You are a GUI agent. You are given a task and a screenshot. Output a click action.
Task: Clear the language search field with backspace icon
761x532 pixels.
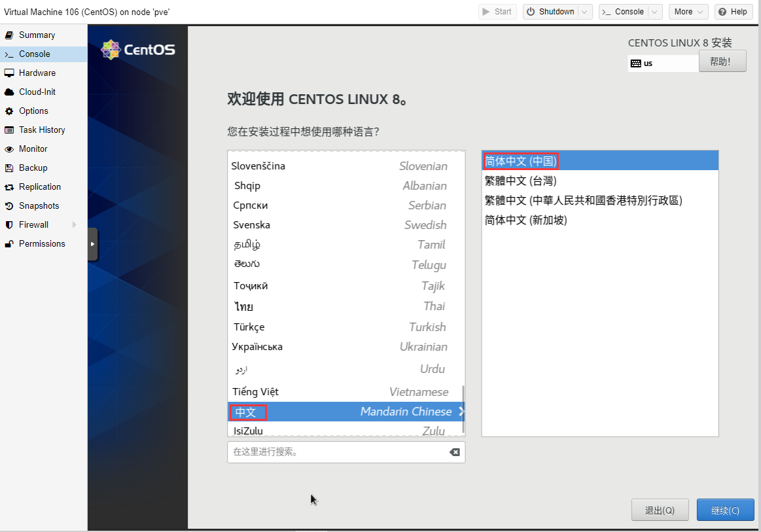pyautogui.click(x=454, y=452)
